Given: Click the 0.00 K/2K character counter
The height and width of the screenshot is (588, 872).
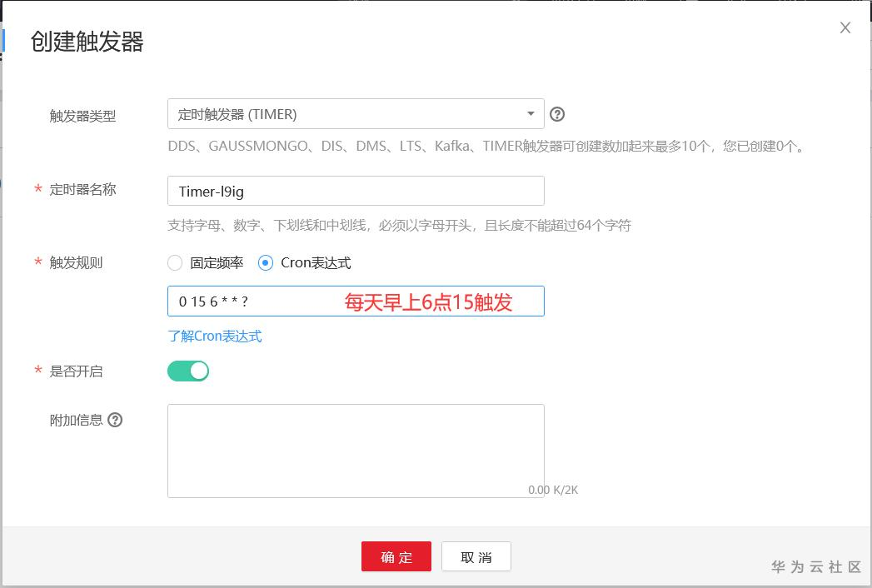Looking at the screenshot, I should (554, 490).
